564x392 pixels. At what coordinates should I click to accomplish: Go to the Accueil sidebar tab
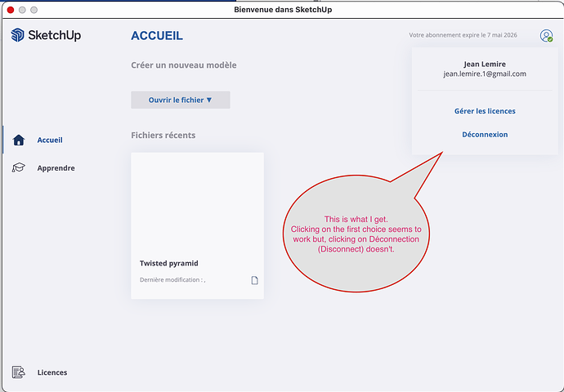click(50, 140)
